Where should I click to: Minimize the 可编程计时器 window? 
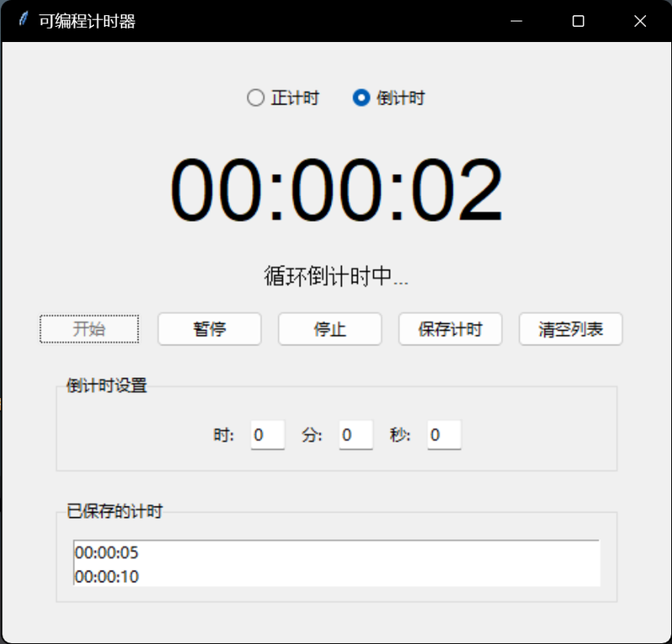(x=517, y=21)
